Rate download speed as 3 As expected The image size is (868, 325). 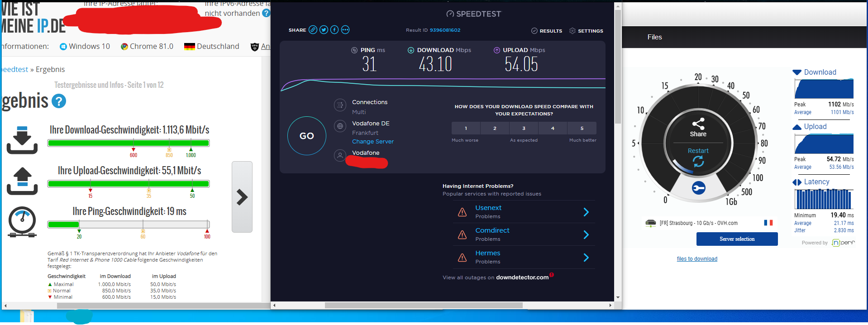(524, 128)
